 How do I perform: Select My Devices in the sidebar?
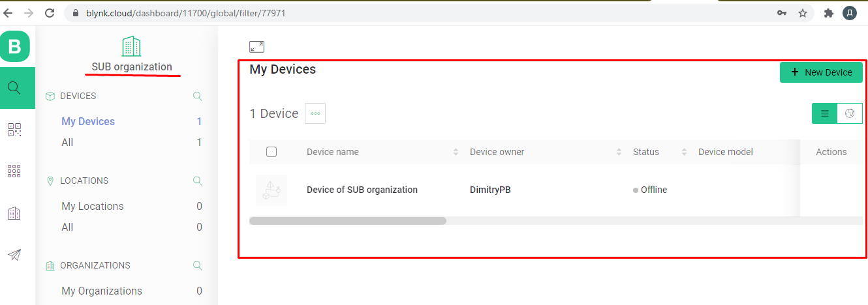(x=88, y=121)
